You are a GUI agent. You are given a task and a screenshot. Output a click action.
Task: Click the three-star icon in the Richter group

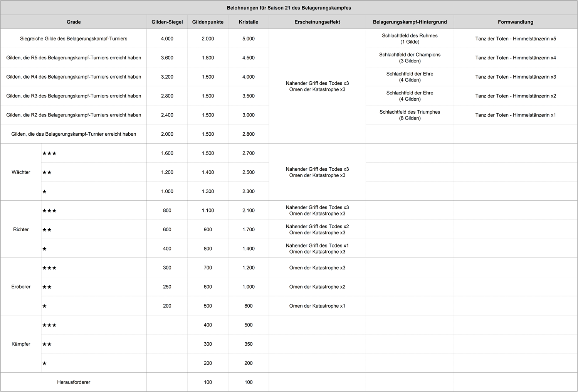point(49,211)
